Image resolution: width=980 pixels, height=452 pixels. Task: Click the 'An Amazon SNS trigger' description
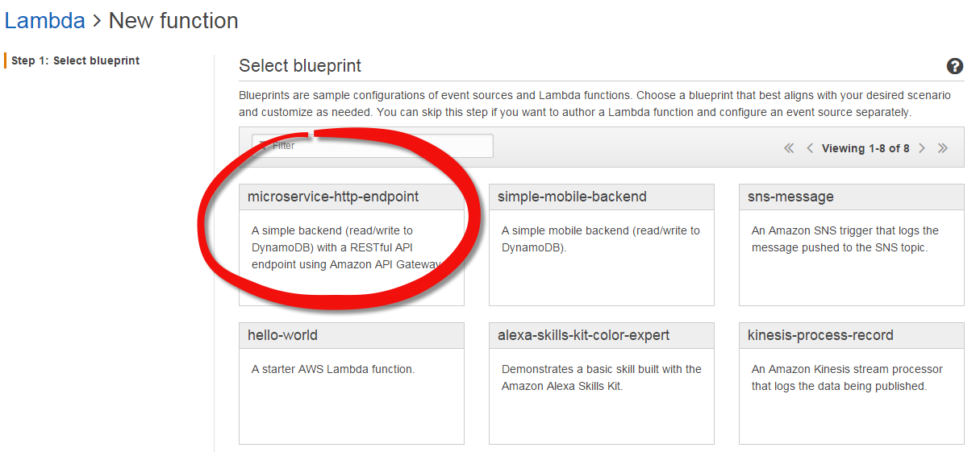pyautogui.click(x=845, y=239)
